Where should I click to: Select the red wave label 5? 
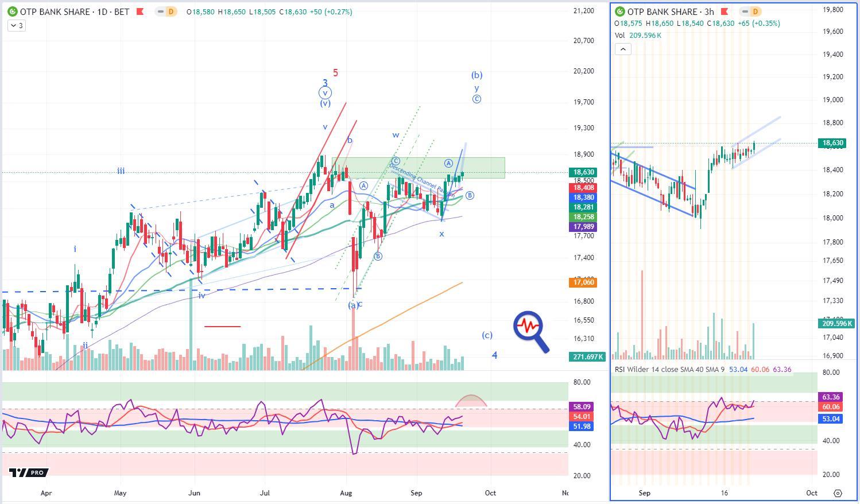coord(335,73)
